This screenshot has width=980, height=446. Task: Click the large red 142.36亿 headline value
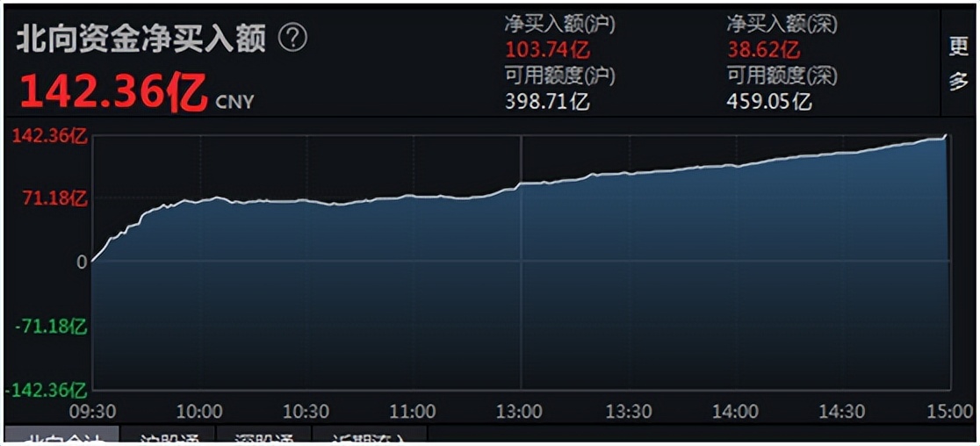113,90
